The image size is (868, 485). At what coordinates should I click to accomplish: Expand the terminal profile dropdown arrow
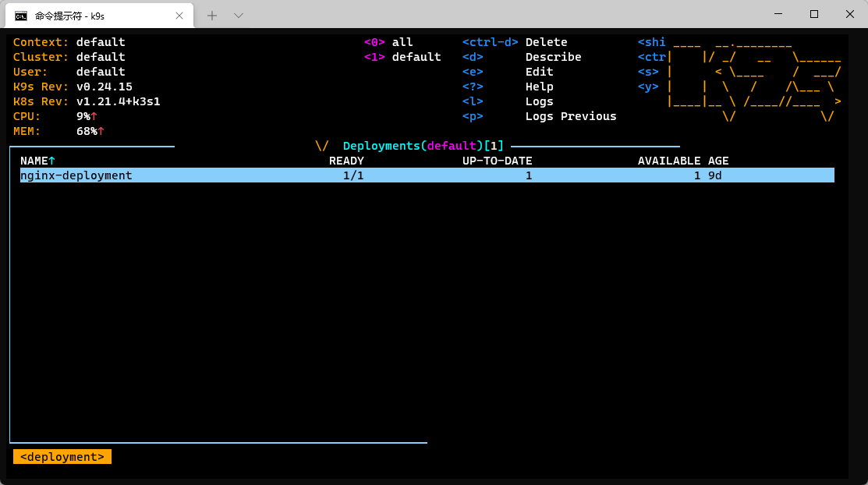[x=239, y=15]
